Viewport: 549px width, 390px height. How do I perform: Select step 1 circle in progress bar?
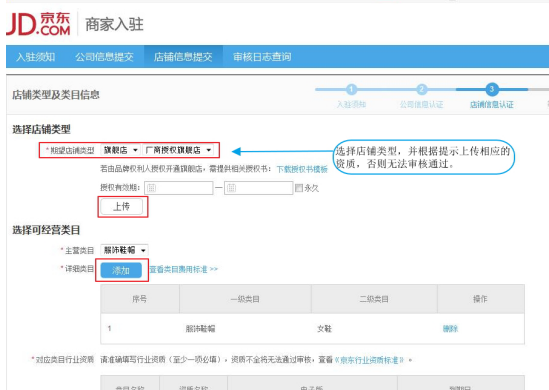pyautogui.click(x=351, y=89)
